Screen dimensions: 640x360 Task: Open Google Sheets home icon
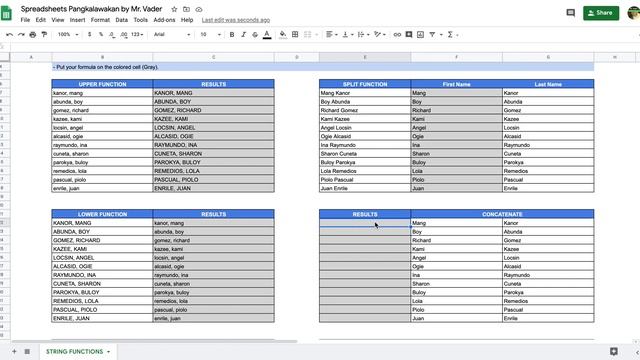tap(7, 13)
